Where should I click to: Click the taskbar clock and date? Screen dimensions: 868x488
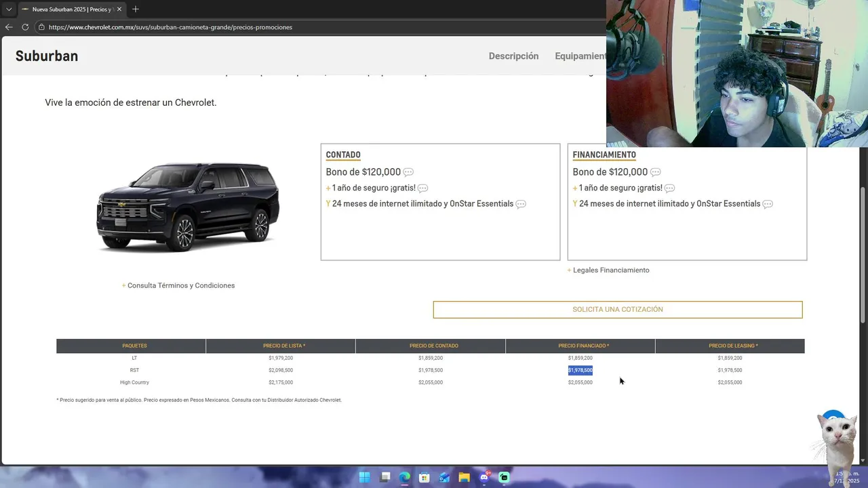pos(847,477)
